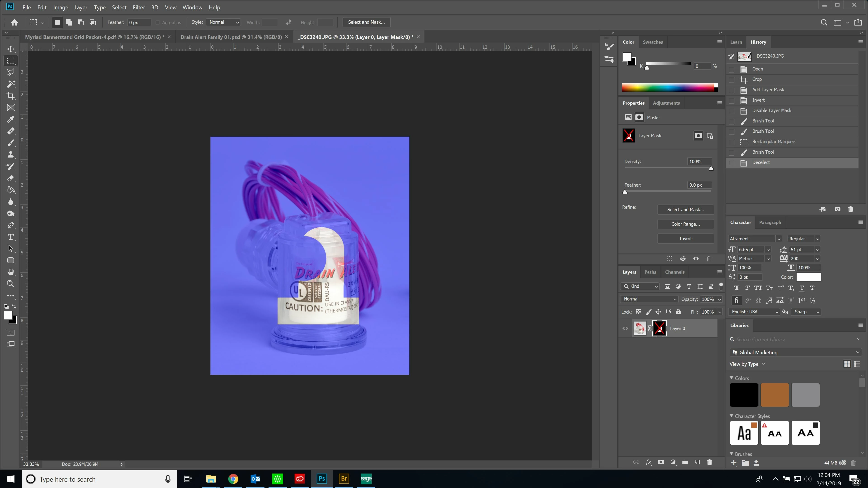Click Add layer mask icon in Layers panel
The width and height of the screenshot is (868, 488).
[660, 462]
